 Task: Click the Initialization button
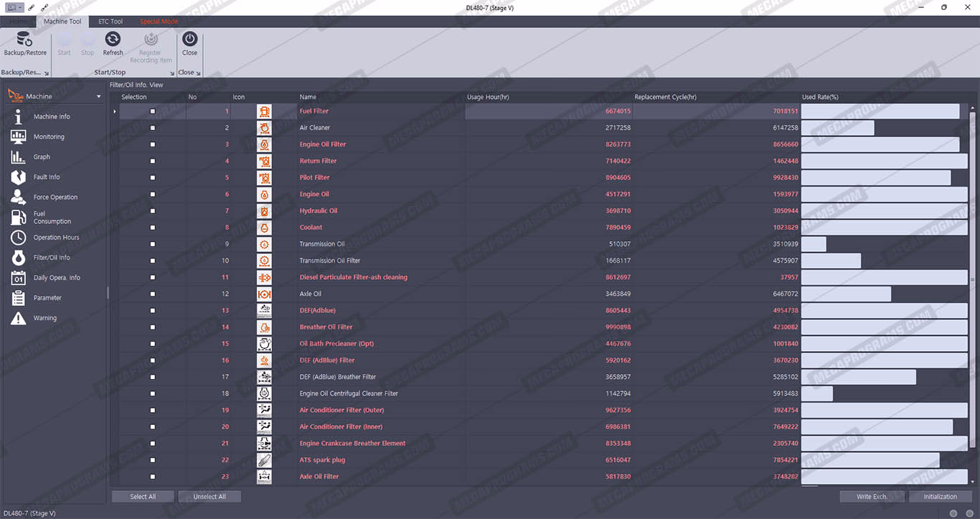coord(940,497)
